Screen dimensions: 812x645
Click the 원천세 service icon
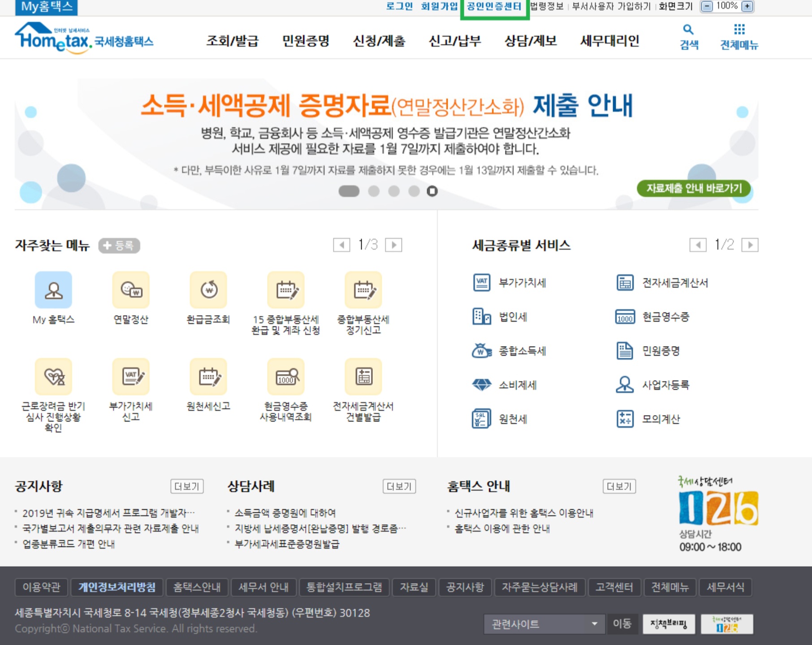[482, 419]
